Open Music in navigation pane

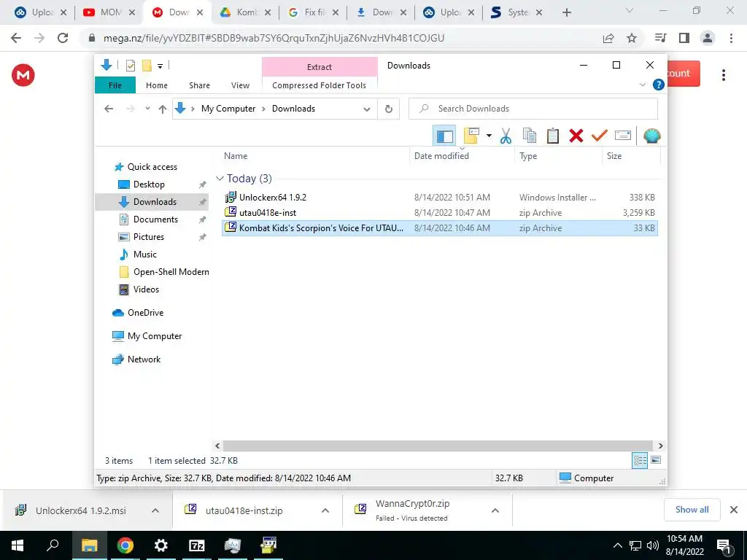click(x=145, y=254)
